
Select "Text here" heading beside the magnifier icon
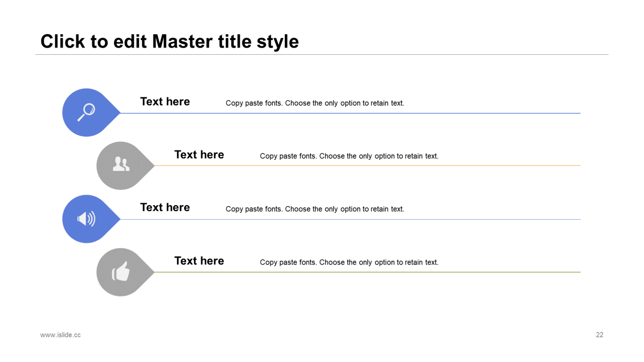pos(165,102)
